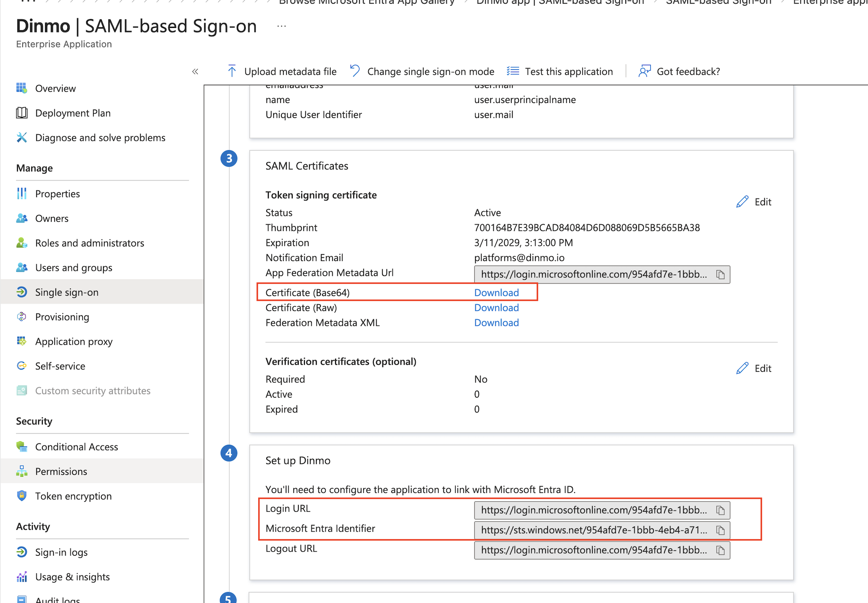Click Test this application

(568, 71)
